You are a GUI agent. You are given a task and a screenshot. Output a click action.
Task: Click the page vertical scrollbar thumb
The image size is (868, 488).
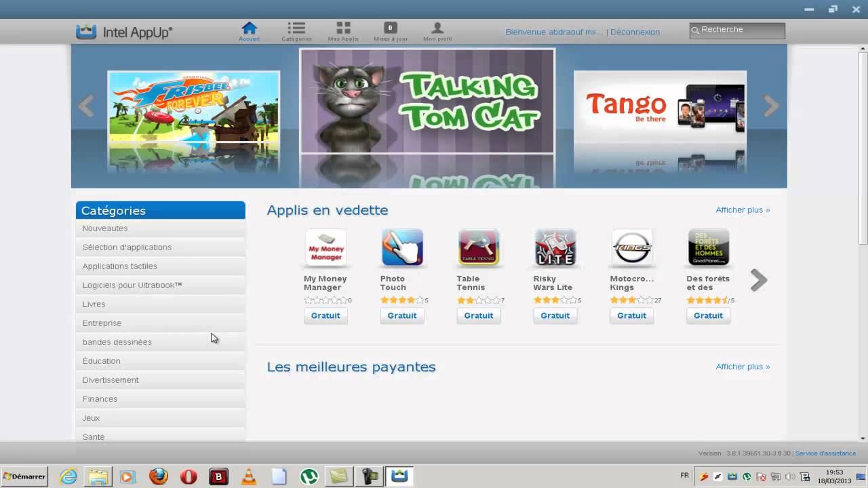click(x=863, y=149)
